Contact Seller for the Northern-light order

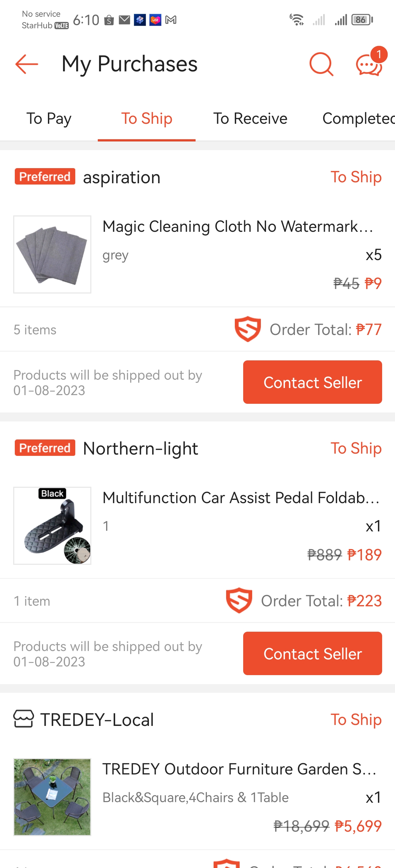(x=312, y=653)
